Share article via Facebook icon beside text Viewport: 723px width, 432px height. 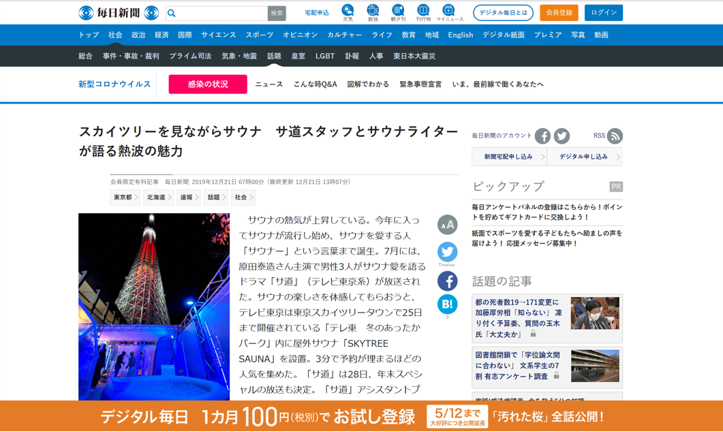pyautogui.click(x=447, y=281)
